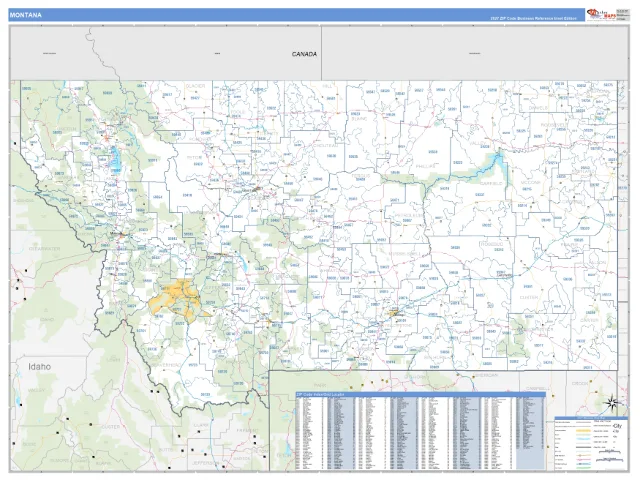640x480 pixels.
Task: Click the BEAVERHEAD county label
Action: [166, 364]
